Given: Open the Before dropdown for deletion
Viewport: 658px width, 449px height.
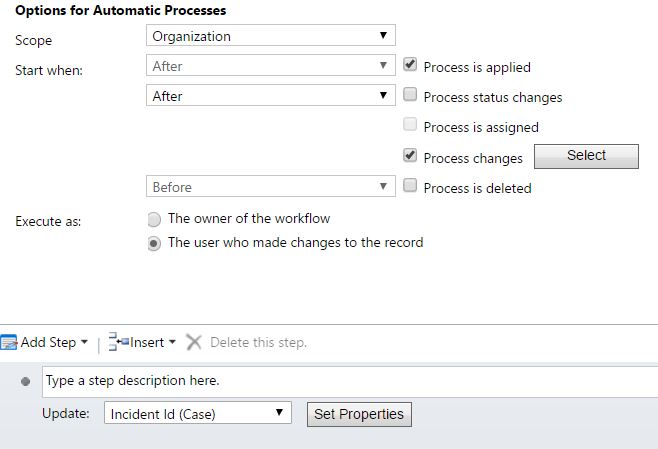Looking at the screenshot, I should tap(270, 186).
